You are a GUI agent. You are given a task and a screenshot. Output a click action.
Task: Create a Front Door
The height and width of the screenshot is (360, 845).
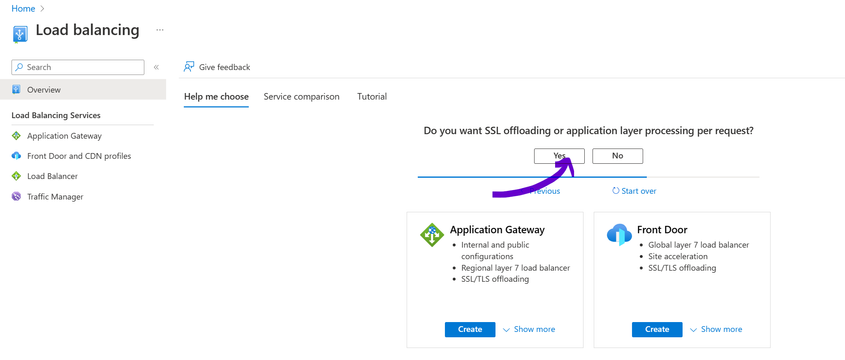click(x=657, y=329)
